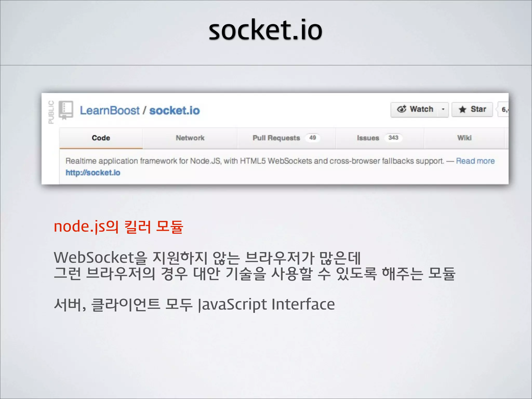Viewport: 532px width, 399px height.
Task: Open the http://socket.io link
Action: (x=93, y=173)
